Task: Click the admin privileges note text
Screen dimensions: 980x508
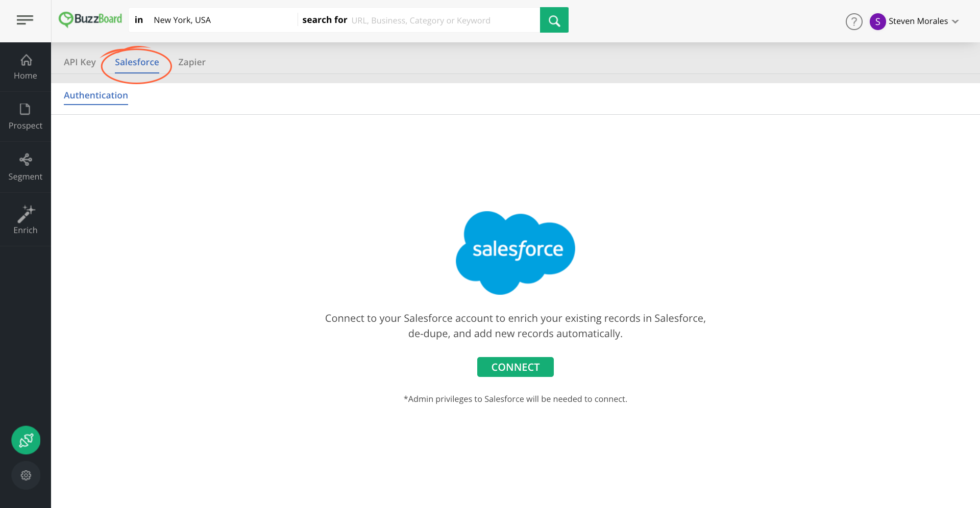Action: click(x=516, y=399)
